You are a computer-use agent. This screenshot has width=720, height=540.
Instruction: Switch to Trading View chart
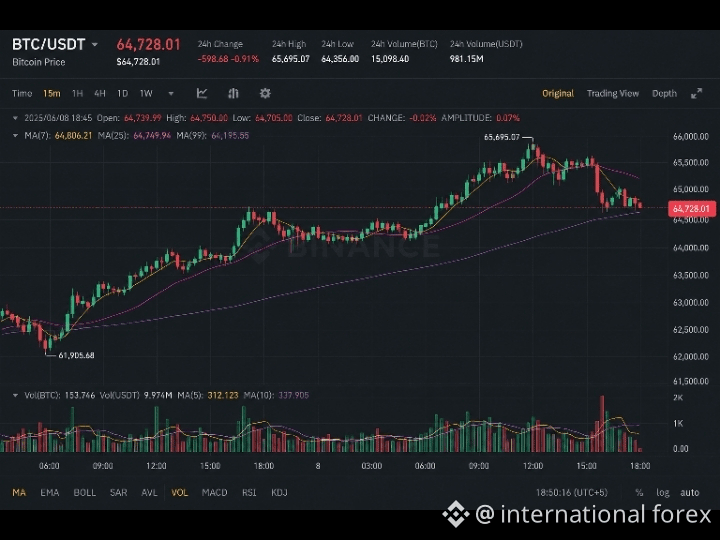click(x=613, y=93)
